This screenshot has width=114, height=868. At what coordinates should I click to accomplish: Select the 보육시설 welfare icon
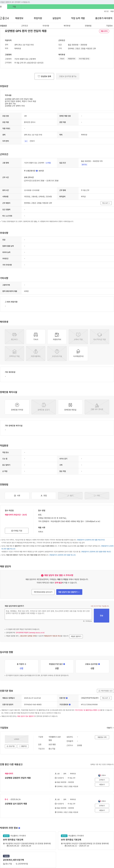57,354
